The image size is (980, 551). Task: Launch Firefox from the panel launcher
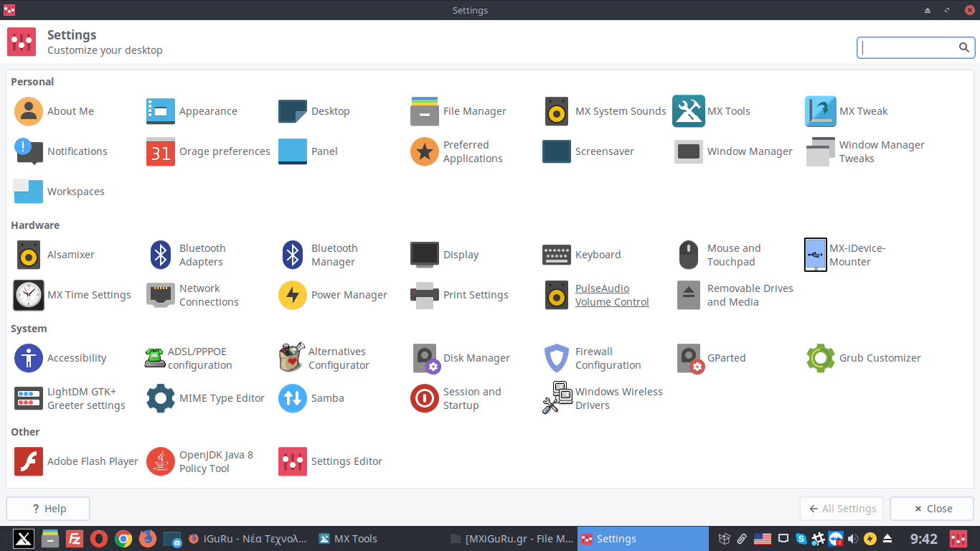148,539
